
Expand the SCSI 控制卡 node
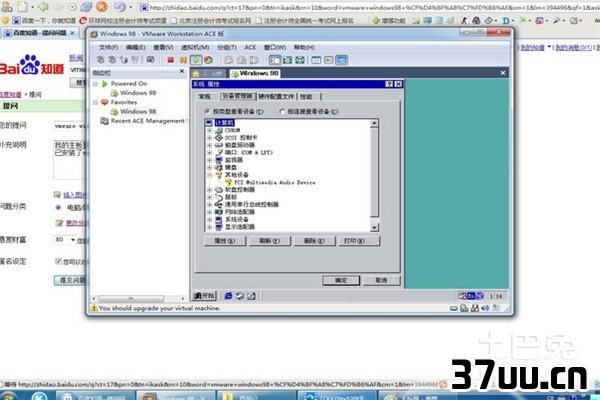209,138
